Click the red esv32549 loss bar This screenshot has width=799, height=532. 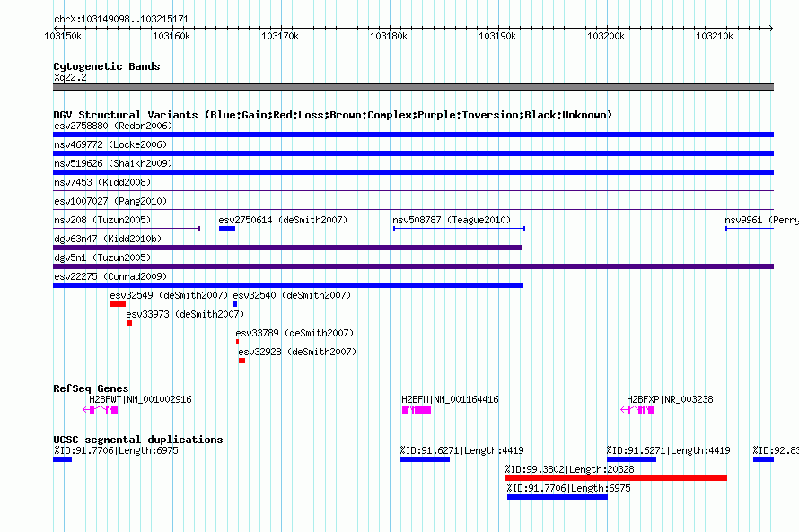[x=118, y=304]
